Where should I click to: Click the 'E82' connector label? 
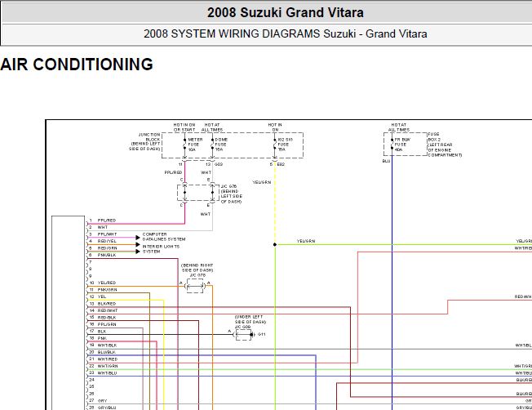(x=281, y=164)
